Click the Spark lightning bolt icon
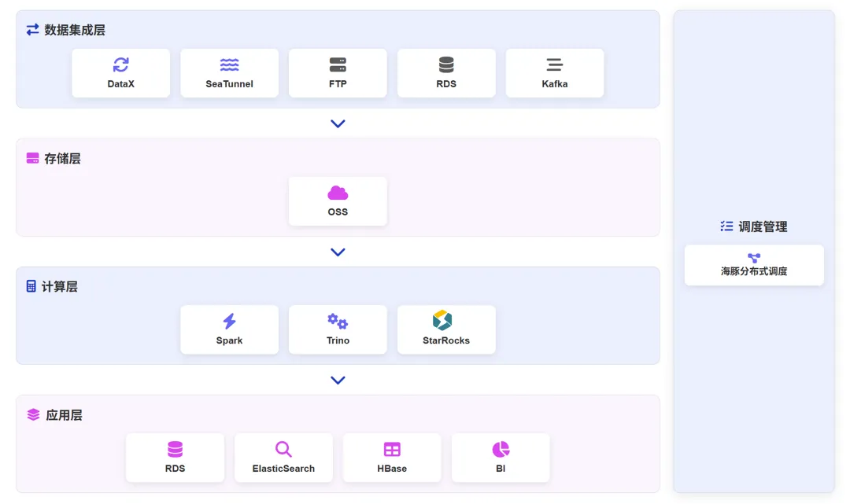 tap(229, 321)
